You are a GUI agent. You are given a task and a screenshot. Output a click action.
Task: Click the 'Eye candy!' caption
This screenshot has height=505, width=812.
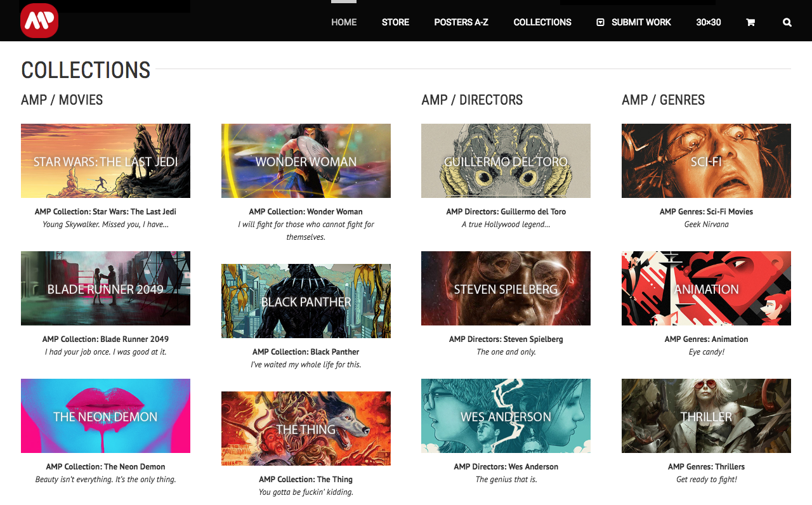[x=706, y=352]
